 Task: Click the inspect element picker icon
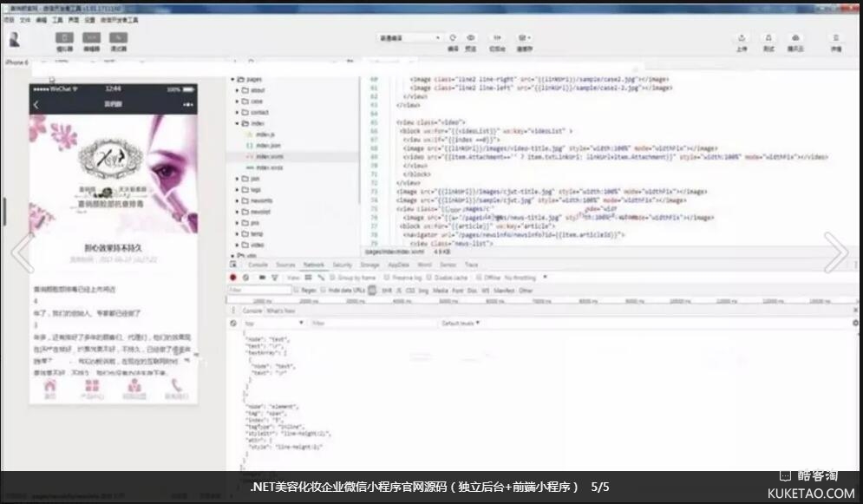pyautogui.click(x=233, y=265)
